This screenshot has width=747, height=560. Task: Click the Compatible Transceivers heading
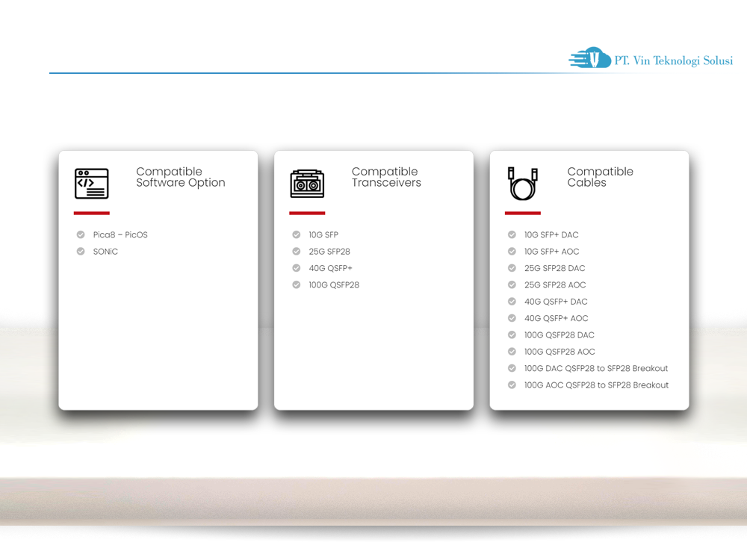point(386,177)
